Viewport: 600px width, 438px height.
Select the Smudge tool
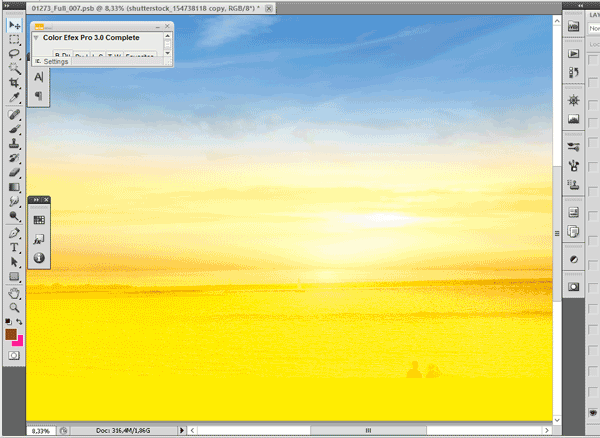[14, 202]
